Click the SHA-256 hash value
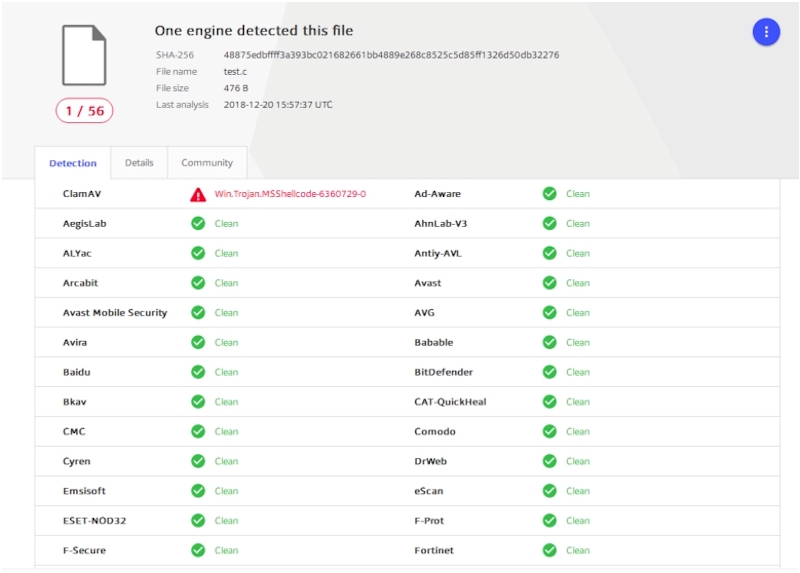Viewport: 800px width, 573px height. 391,55
